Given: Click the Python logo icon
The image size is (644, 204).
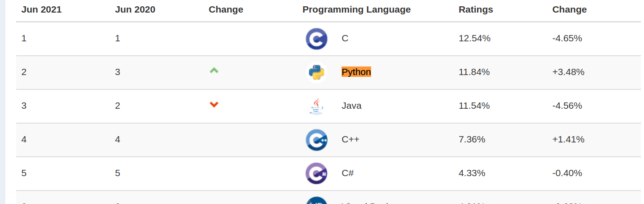Looking at the screenshot, I should pos(316,72).
